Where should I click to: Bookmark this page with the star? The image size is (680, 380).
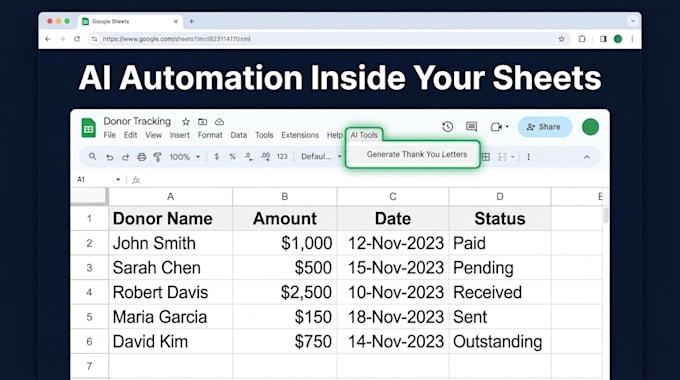tap(561, 39)
